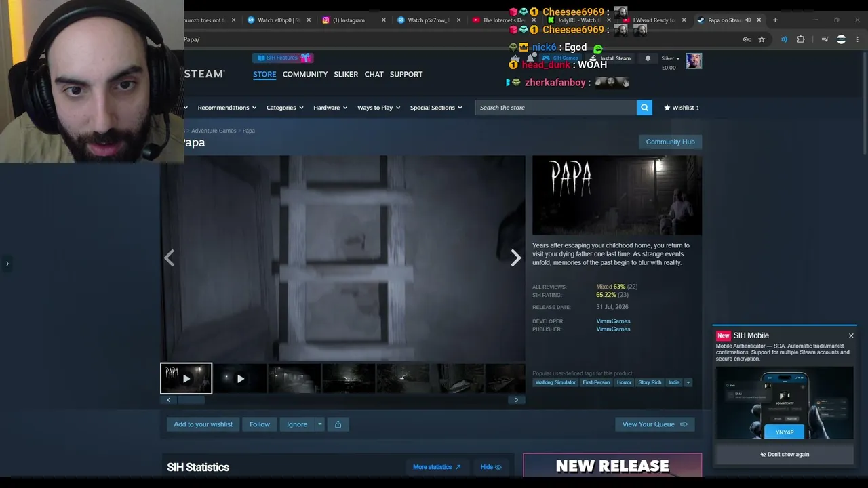Select the Story Rich tag
The height and width of the screenshot is (488, 868).
650,382
